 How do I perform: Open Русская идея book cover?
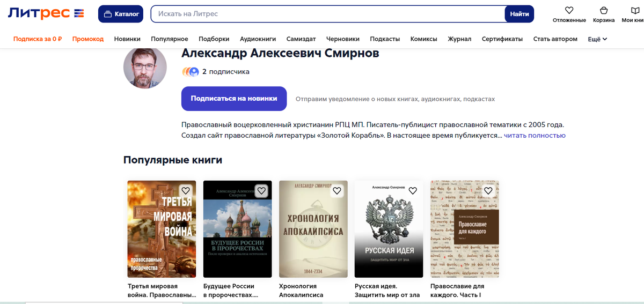point(389,229)
